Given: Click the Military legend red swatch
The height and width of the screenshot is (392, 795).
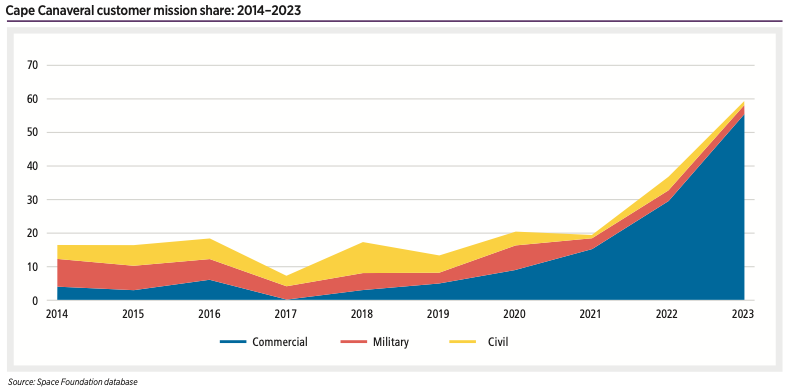Looking at the screenshot, I should [x=354, y=342].
